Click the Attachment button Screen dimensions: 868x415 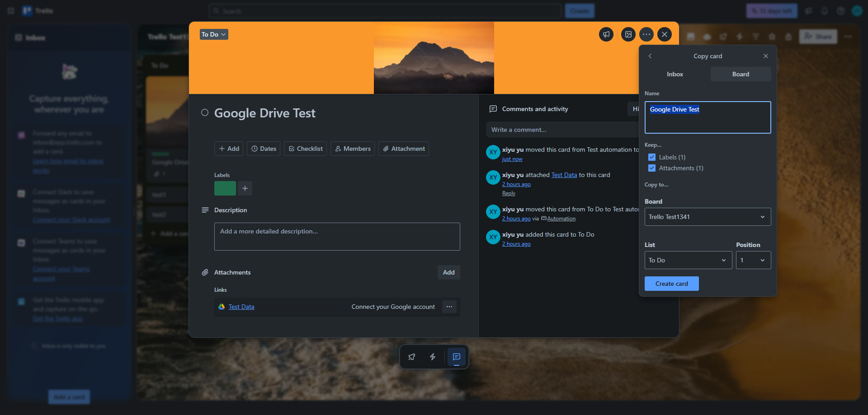(404, 149)
